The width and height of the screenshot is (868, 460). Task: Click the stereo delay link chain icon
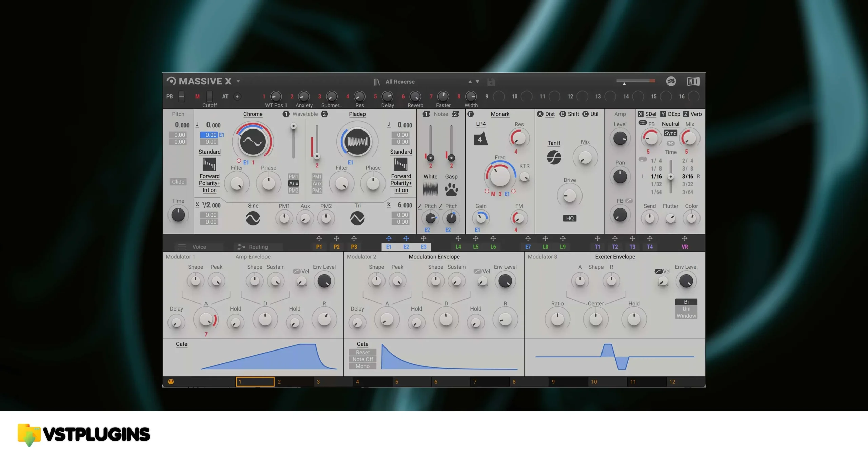[x=670, y=143]
